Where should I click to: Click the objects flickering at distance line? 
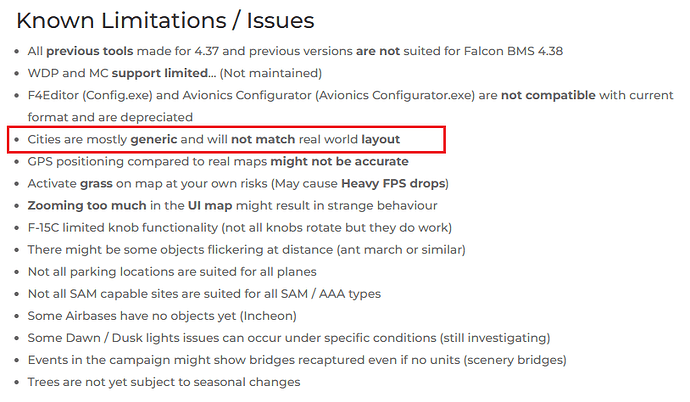pyautogui.click(x=246, y=249)
